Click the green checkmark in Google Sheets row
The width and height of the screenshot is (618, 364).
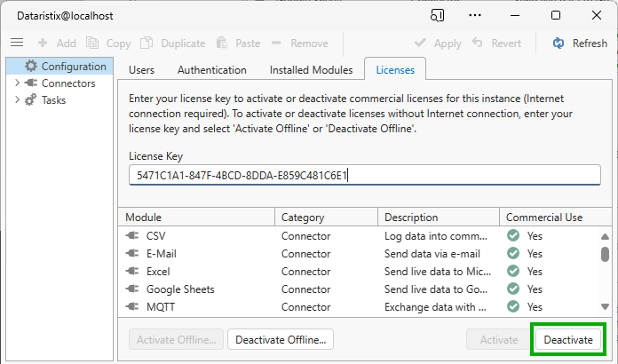(513, 289)
